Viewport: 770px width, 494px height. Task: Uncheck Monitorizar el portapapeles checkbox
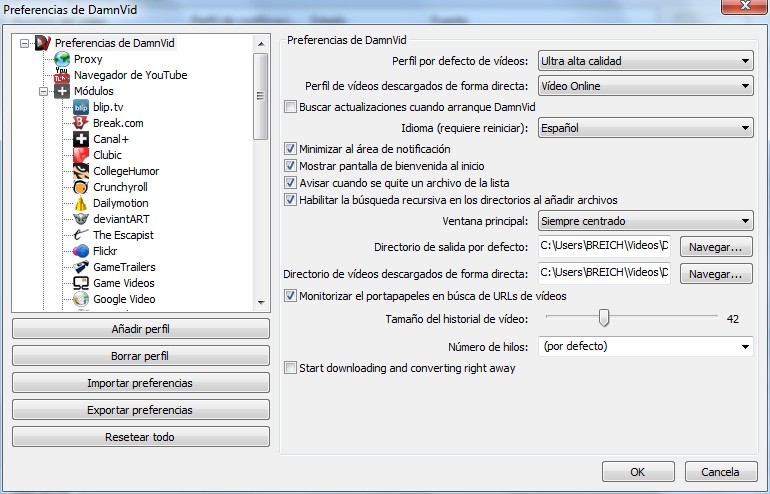pos(290,296)
